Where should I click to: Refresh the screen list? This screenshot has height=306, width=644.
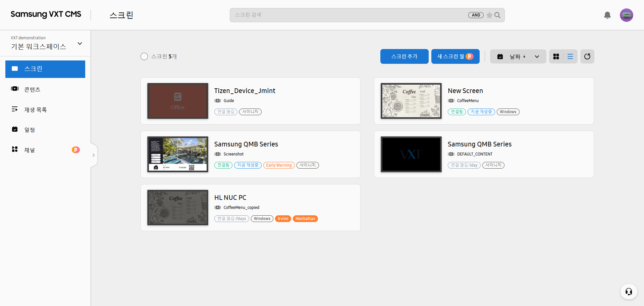587,56
